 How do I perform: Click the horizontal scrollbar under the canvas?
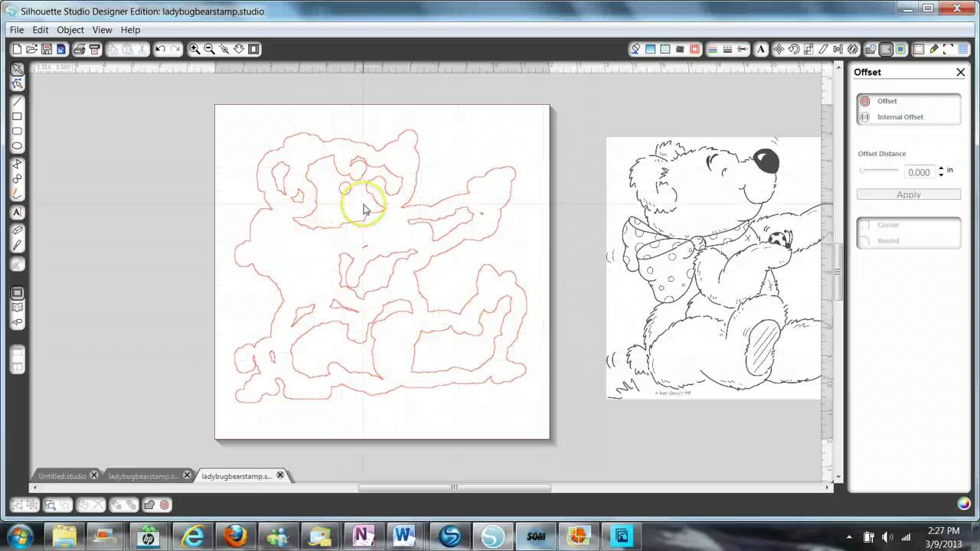tap(454, 487)
